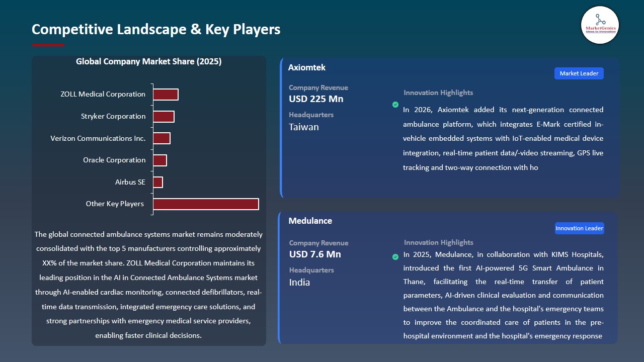The height and width of the screenshot is (362, 644).
Task: Click Innovation Highlights heading in Medulance card
Action: coord(439,242)
